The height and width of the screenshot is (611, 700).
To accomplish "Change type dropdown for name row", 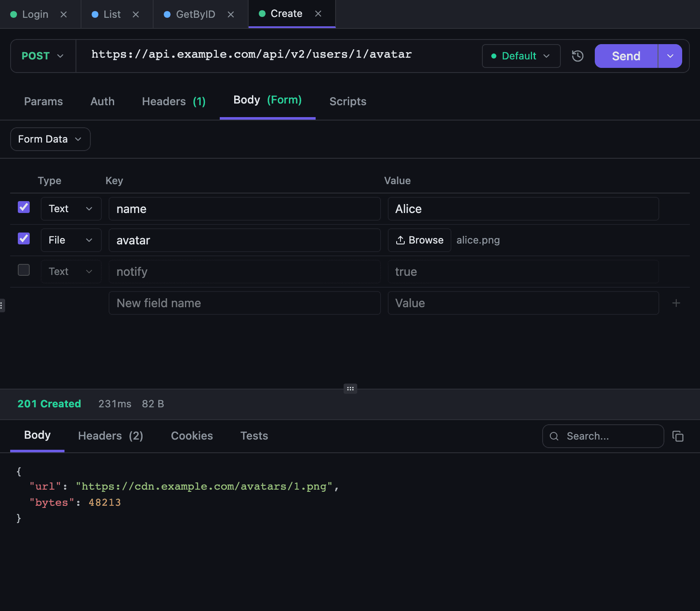I will (x=71, y=209).
